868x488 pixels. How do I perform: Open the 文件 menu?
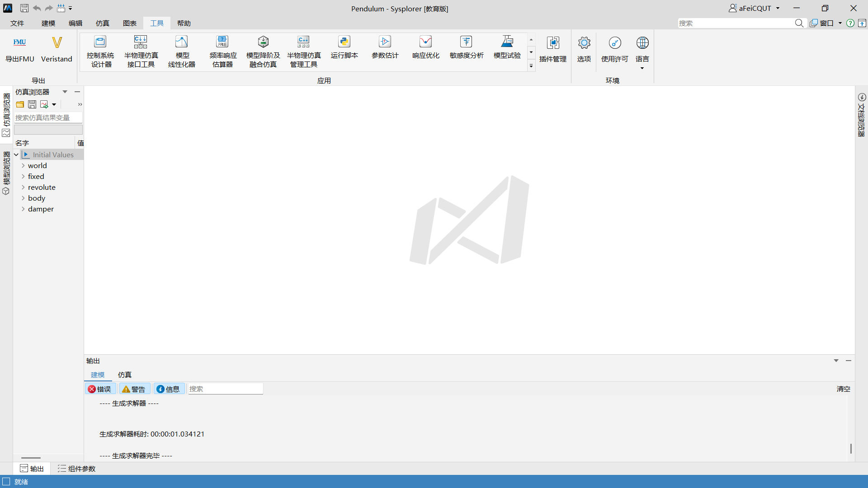click(x=17, y=23)
